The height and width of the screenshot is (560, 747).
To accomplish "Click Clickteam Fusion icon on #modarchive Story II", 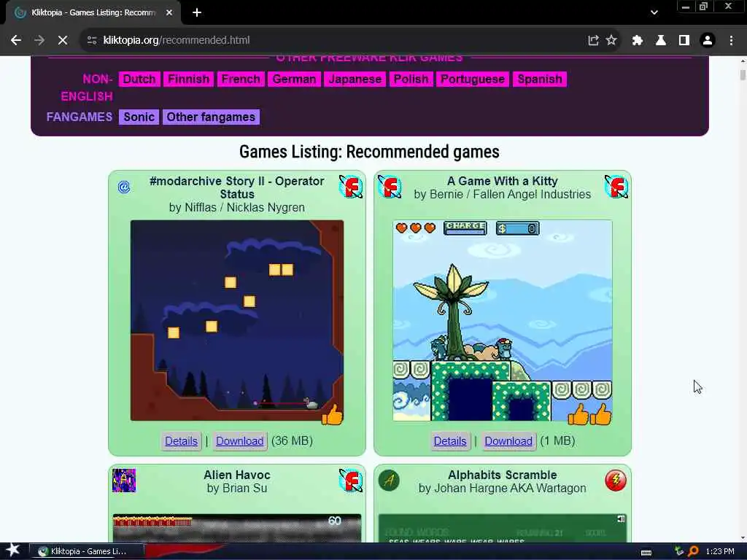I will pos(351,187).
